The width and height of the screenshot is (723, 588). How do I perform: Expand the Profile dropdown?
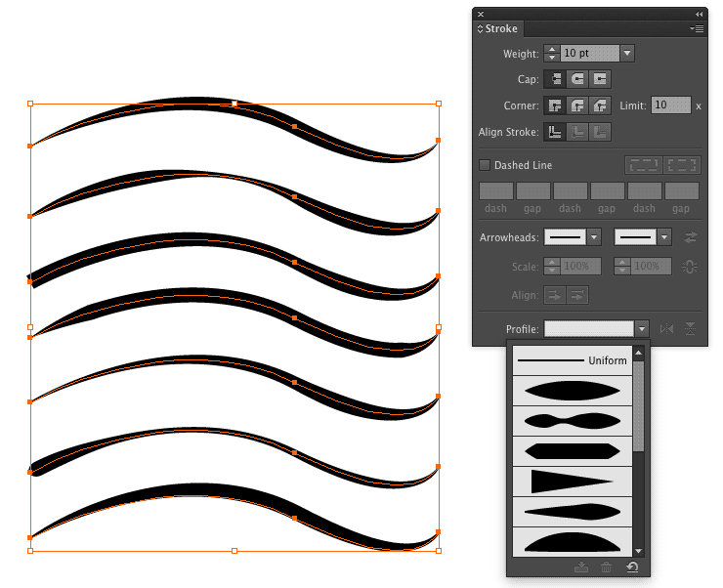click(x=642, y=329)
